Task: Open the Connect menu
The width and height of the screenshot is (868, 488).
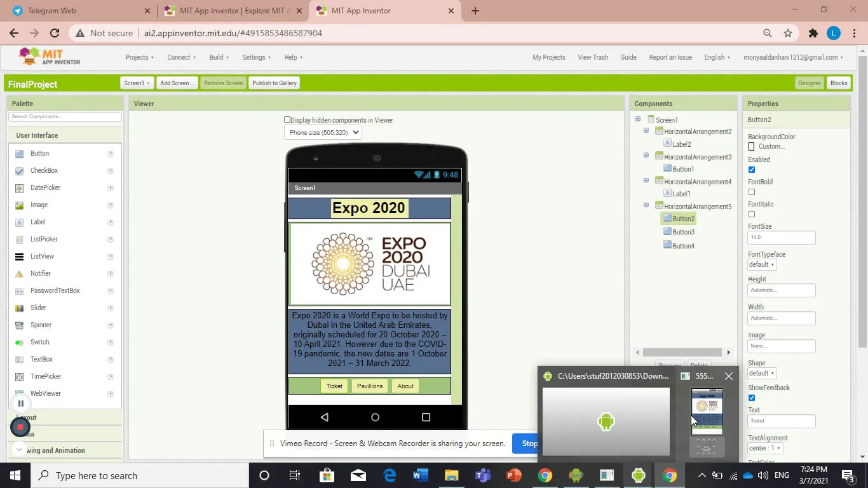Action: pos(181,57)
